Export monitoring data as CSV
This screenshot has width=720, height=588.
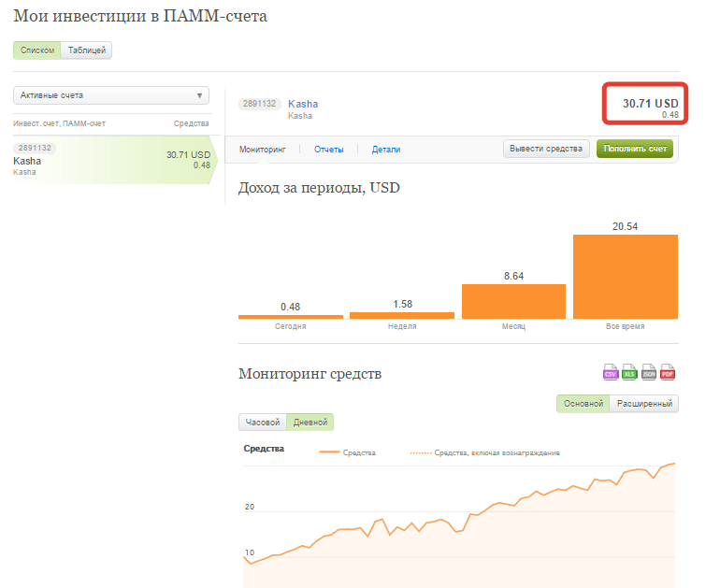[611, 372]
